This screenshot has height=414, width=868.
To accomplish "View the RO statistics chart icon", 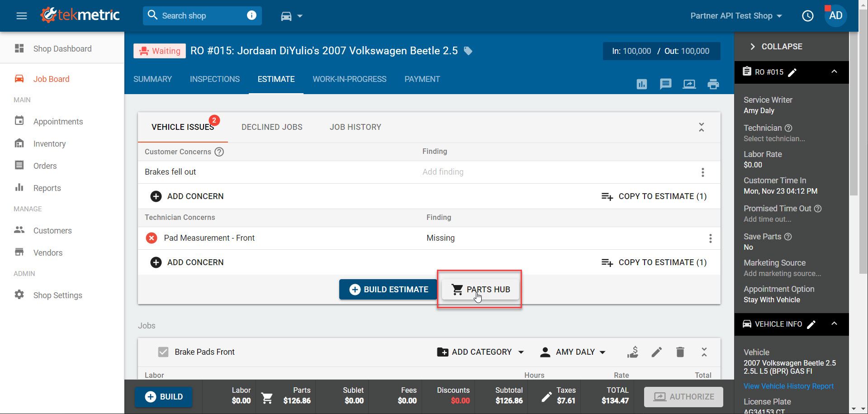I will [641, 84].
